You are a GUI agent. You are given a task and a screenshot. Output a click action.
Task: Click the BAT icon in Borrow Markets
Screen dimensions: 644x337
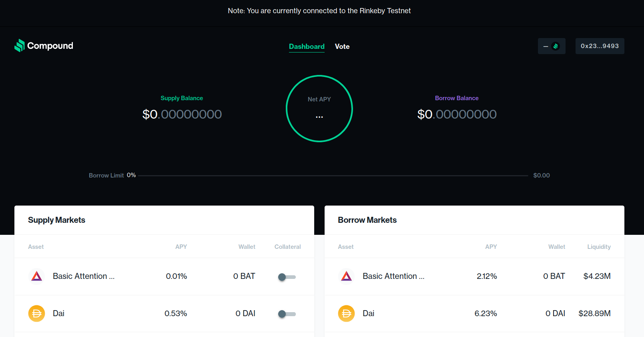click(346, 276)
